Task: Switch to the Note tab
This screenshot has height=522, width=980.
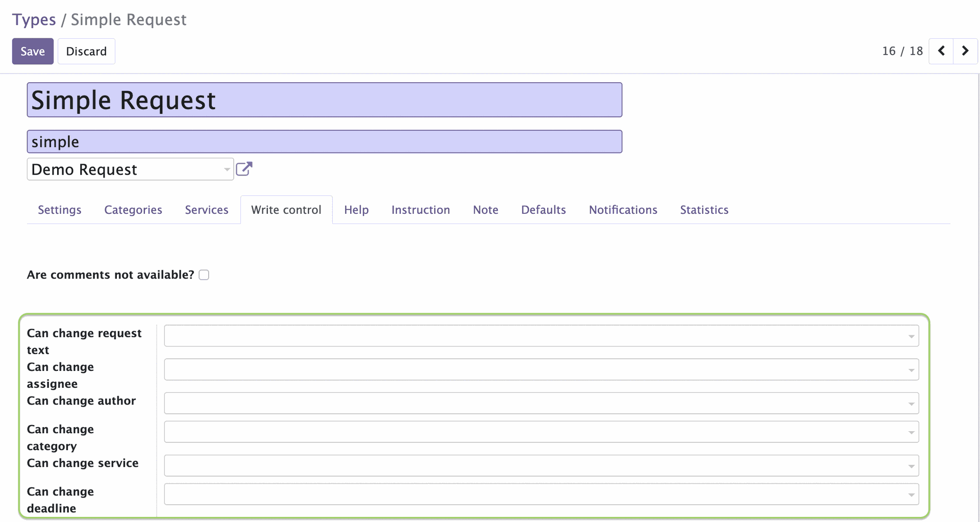Action: tap(485, 210)
